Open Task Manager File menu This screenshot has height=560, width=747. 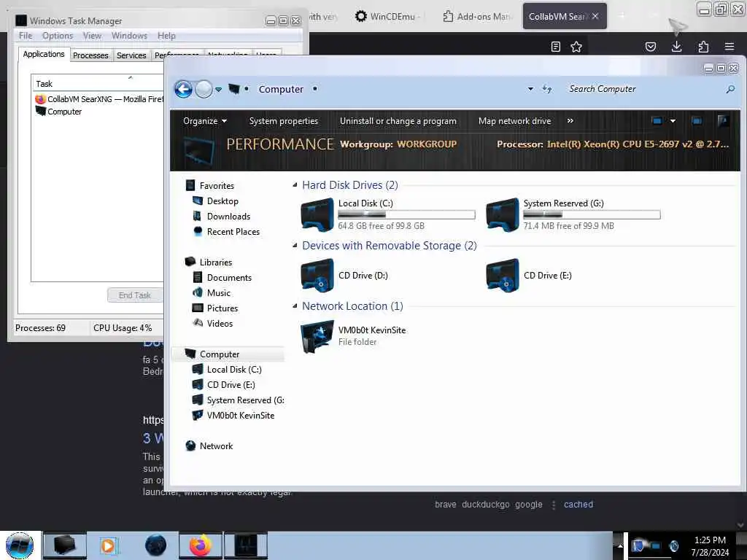[26, 36]
